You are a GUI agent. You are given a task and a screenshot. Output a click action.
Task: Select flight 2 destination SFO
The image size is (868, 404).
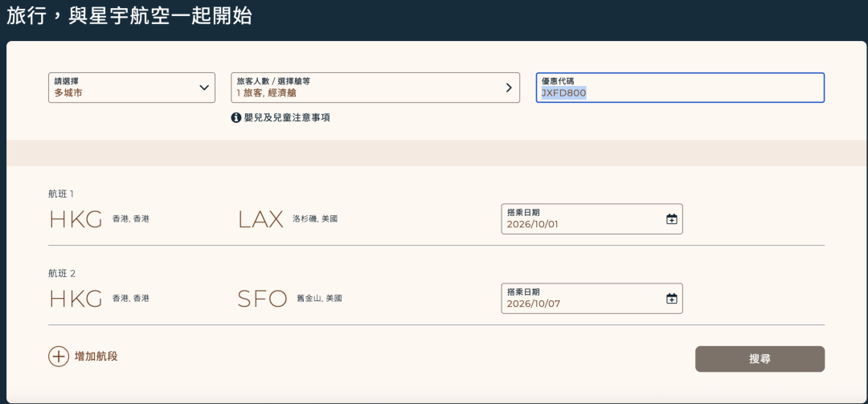(262, 299)
